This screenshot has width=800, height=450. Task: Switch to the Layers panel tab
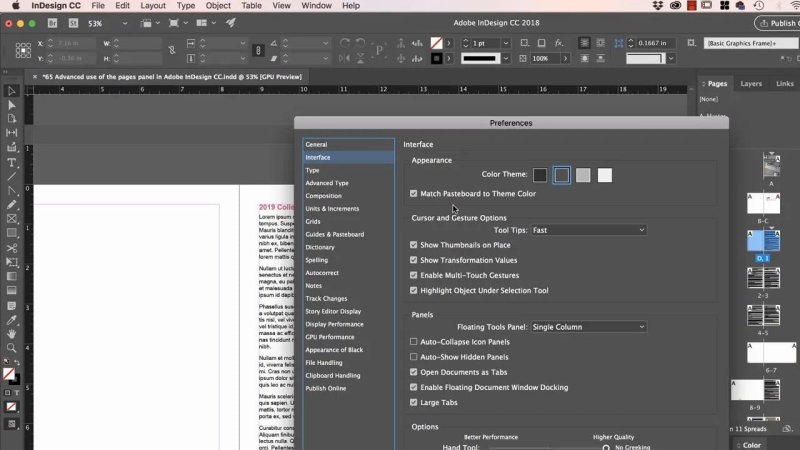(x=751, y=84)
